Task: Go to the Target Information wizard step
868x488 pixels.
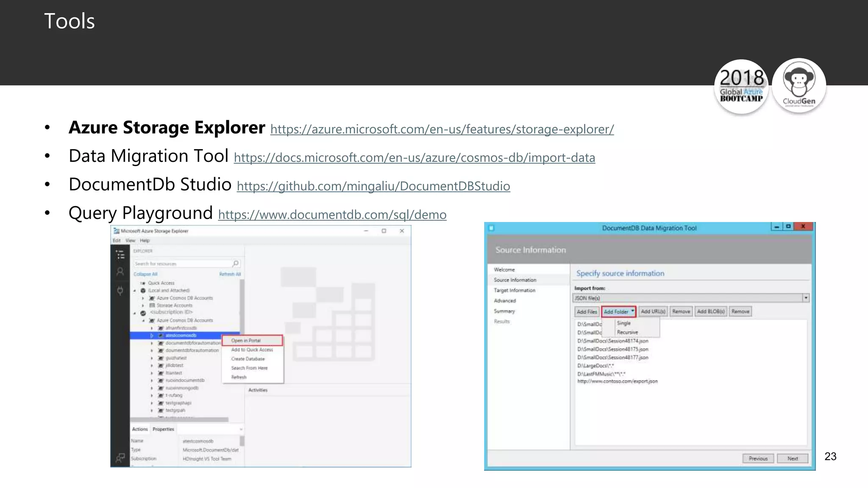Action: click(515, 290)
